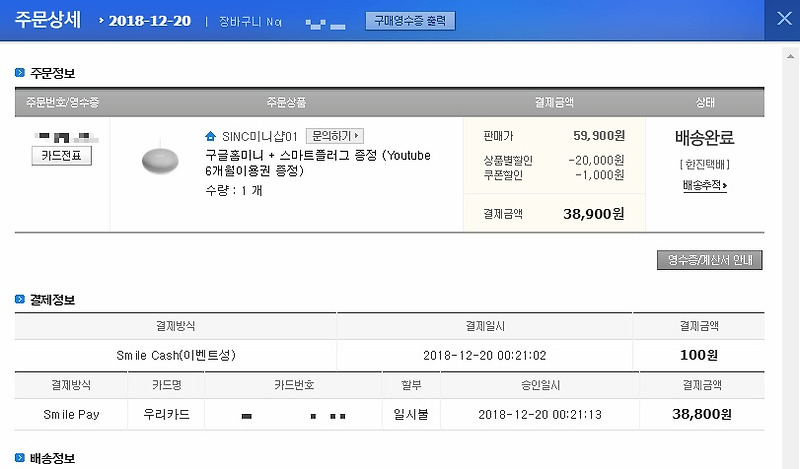Image resolution: width=800 pixels, height=469 pixels.
Task: Open SINC미니샵01 shop name link
Action: pos(259,137)
